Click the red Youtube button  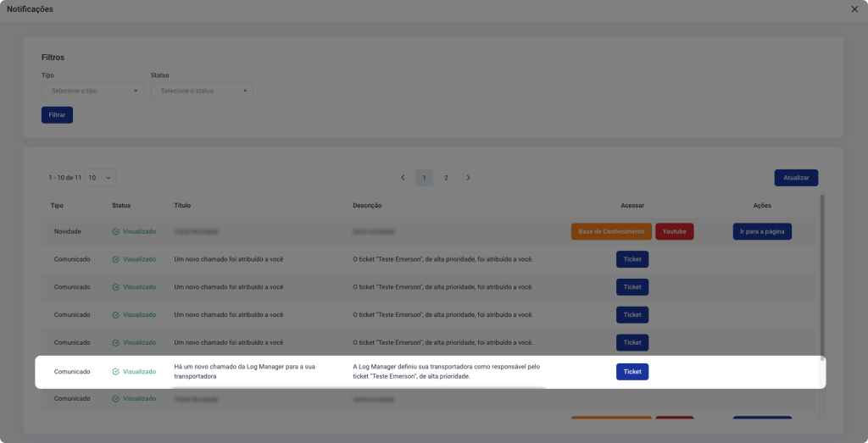coord(674,231)
